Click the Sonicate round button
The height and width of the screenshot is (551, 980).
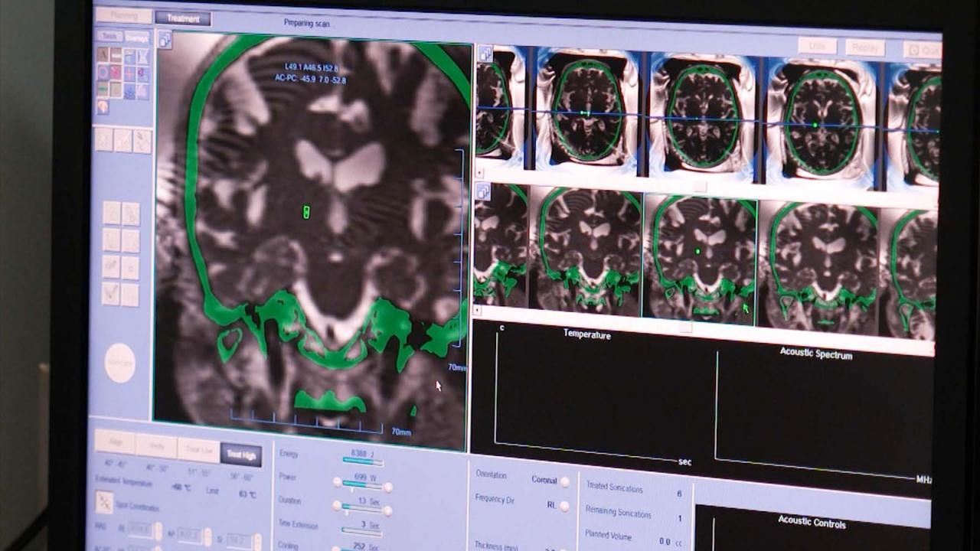[119, 363]
